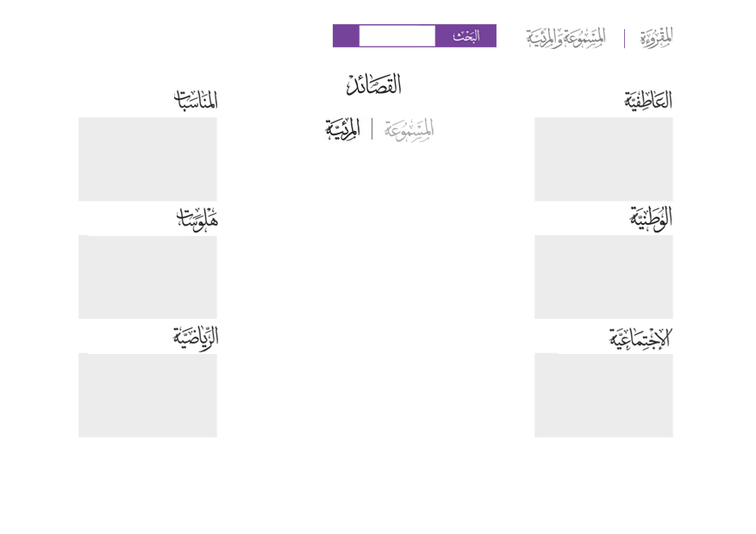Select the thumbnail under الوطنية
The height and width of the screenshot is (534, 756).
coord(603,276)
